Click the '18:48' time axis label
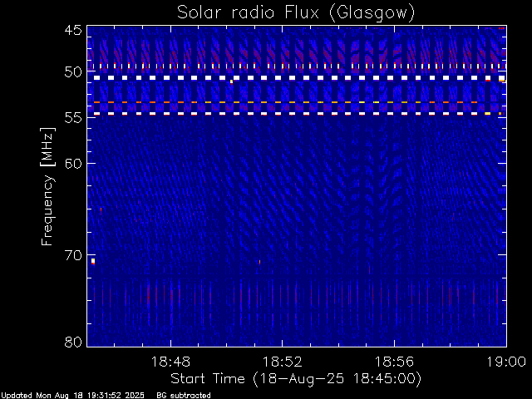The width and height of the screenshot is (532, 399). pyautogui.click(x=170, y=362)
